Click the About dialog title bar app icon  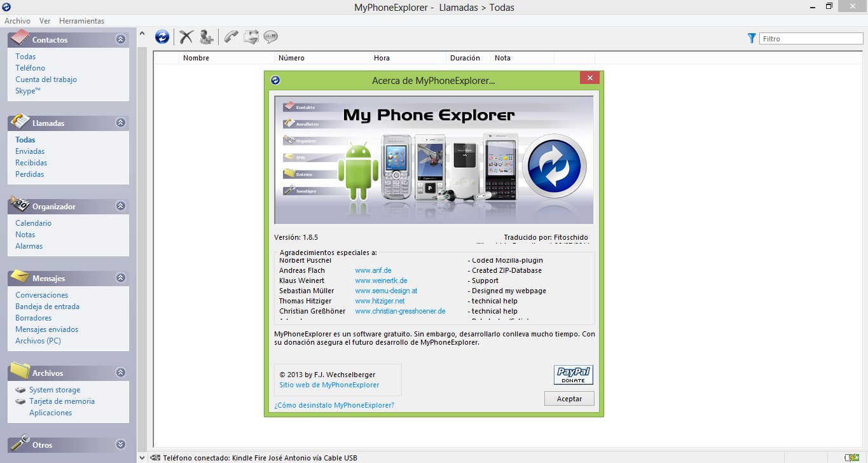click(x=275, y=80)
